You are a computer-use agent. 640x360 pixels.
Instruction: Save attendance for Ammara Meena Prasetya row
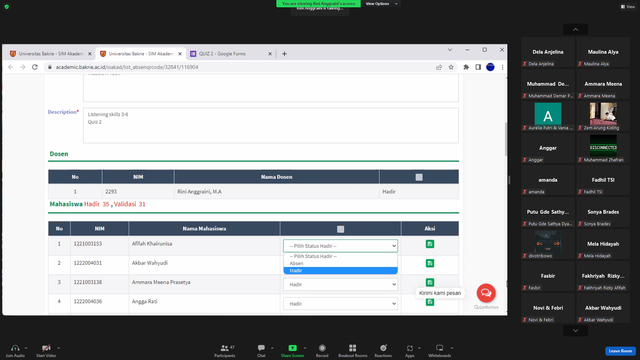pos(430,282)
